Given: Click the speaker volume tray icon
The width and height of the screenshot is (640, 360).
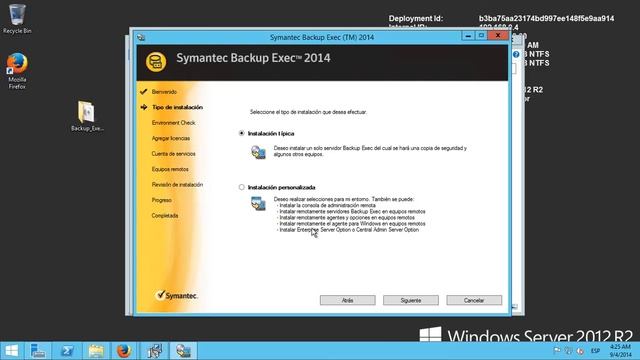Looking at the screenshot, I should click(580, 351).
